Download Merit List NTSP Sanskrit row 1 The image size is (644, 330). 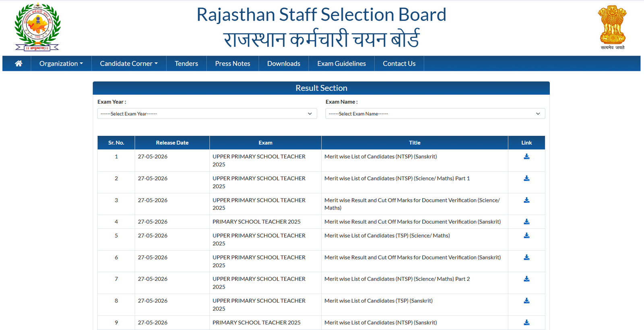[x=526, y=157]
